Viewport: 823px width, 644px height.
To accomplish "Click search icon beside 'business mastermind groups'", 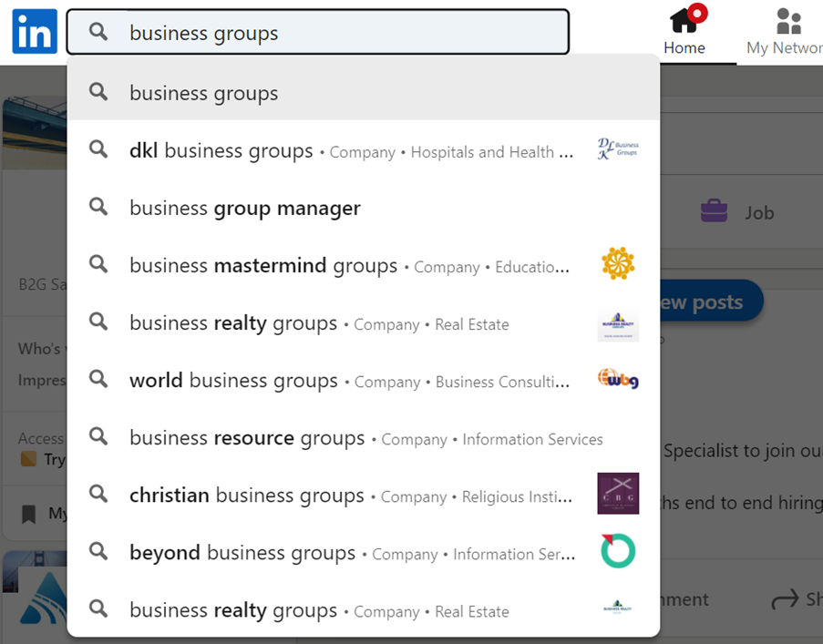I will click(x=98, y=264).
